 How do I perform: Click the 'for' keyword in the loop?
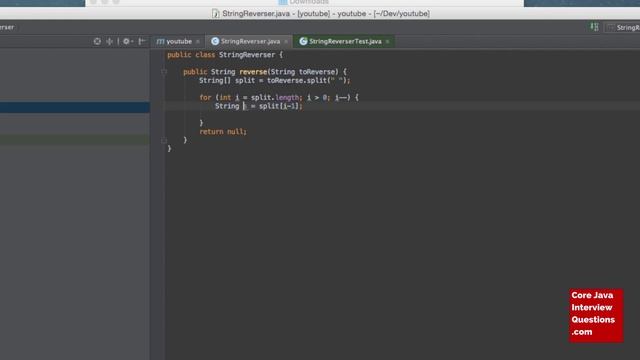point(205,98)
